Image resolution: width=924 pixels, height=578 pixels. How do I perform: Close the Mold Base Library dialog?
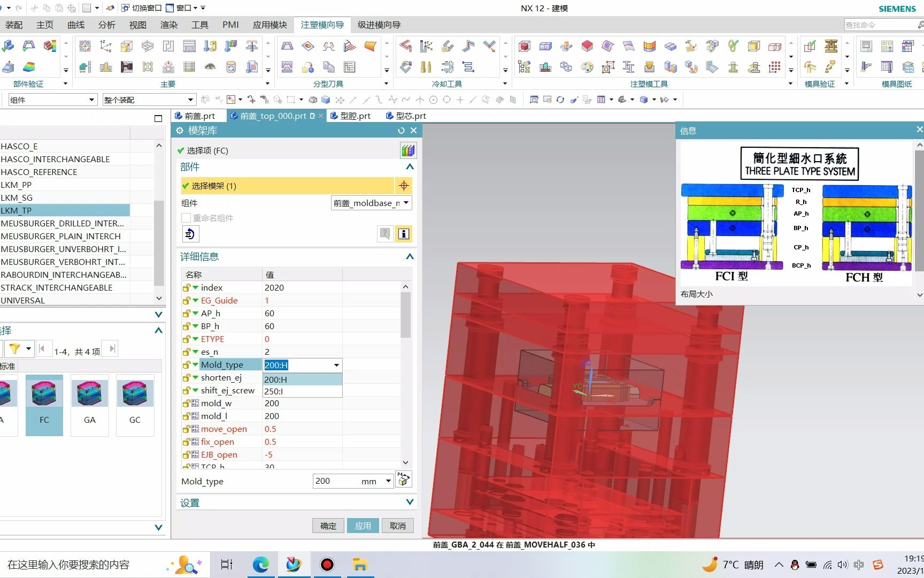click(x=413, y=131)
